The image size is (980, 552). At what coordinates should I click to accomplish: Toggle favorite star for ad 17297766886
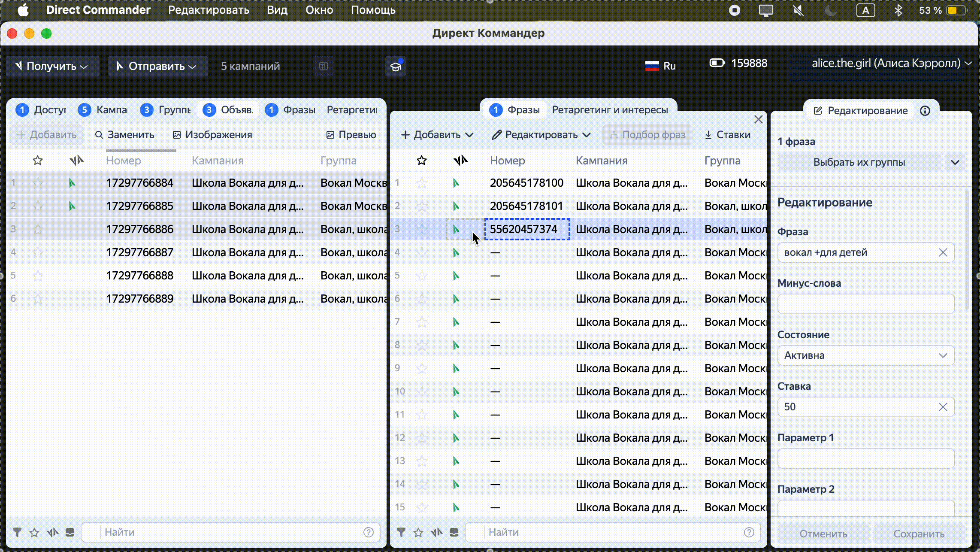click(38, 229)
